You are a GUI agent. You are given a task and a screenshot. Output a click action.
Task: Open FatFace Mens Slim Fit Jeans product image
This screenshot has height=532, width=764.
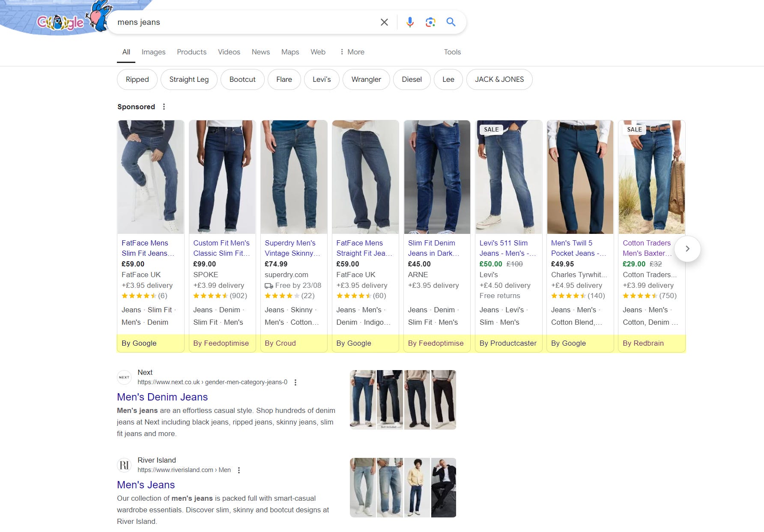point(151,177)
